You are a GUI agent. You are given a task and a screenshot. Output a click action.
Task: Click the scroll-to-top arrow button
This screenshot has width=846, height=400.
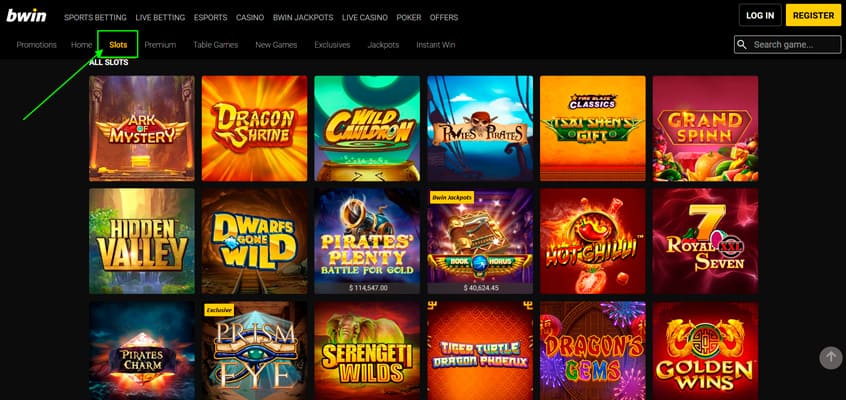(x=831, y=357)
